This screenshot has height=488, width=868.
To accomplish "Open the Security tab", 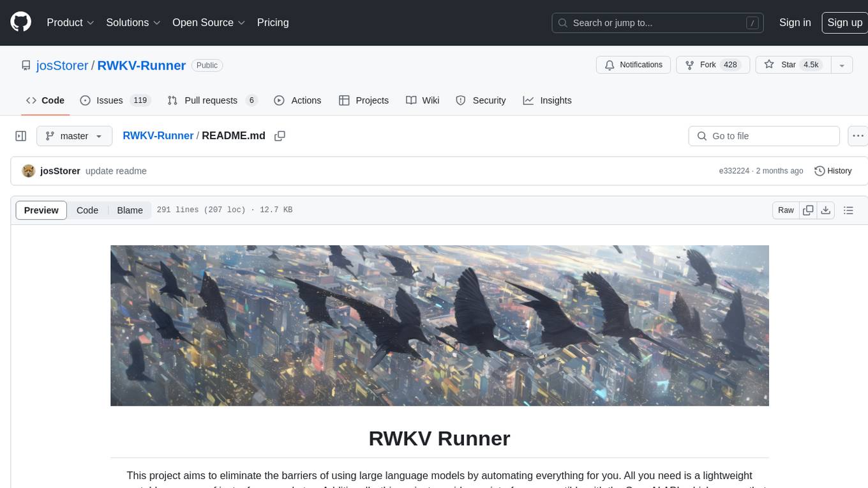I will pos(481,100).
